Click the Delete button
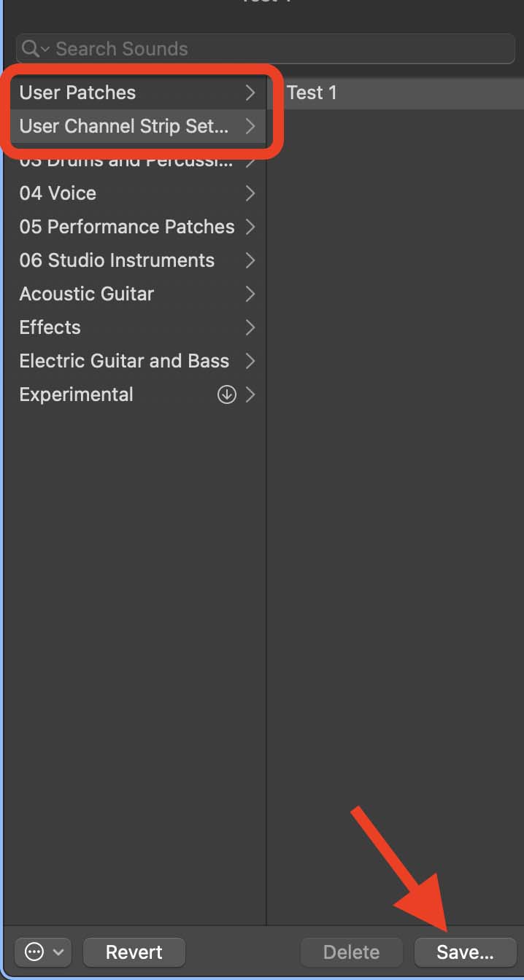 351,952
